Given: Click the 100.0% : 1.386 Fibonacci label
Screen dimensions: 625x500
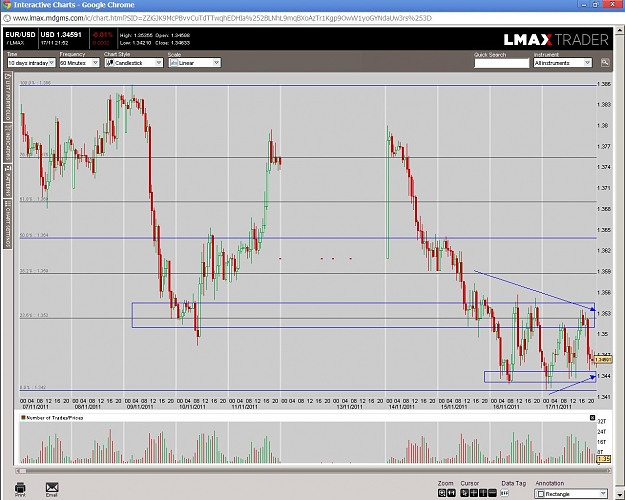Looking at the screenshot, I should [x=35, y=83].
